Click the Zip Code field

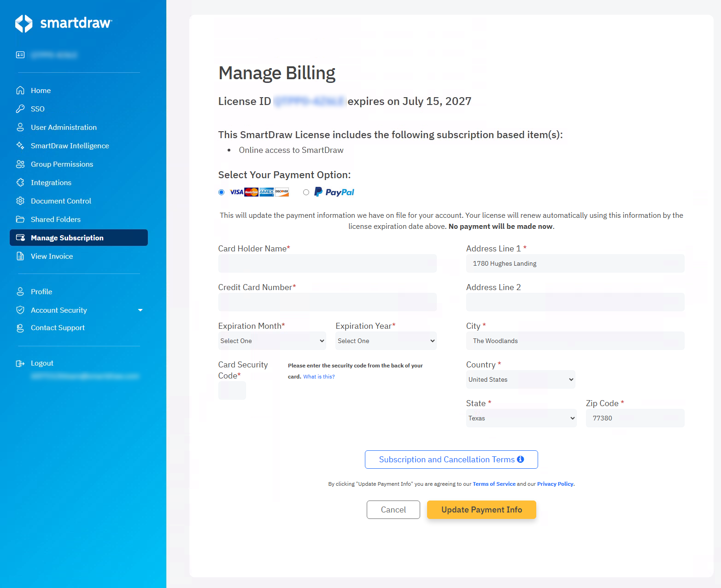point(635,418)
